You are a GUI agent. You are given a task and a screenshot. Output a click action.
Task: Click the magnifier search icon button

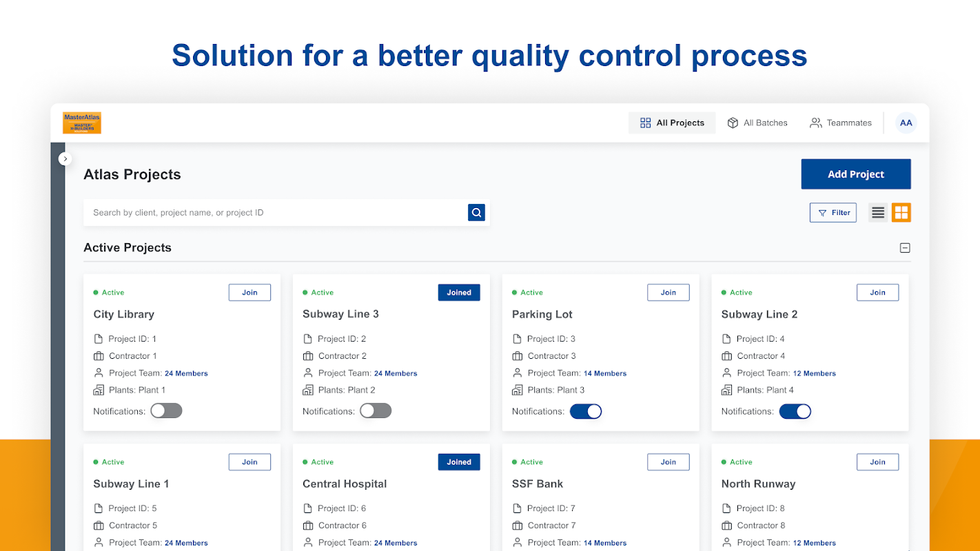point(476,212)
